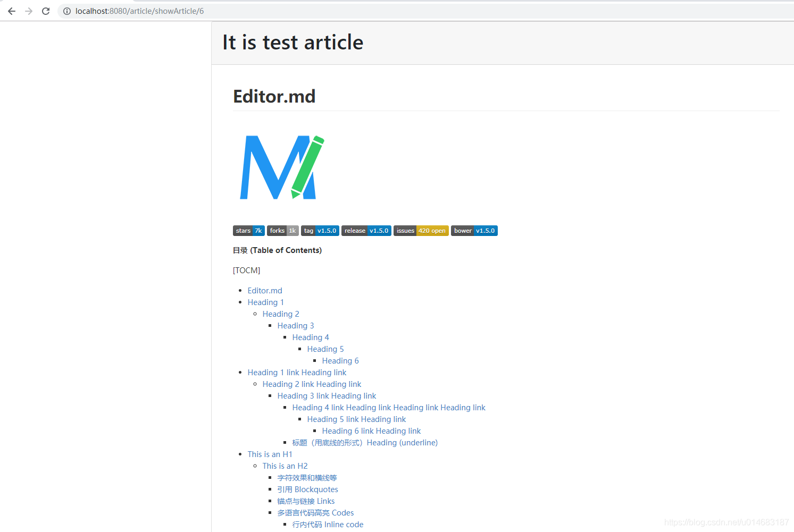Click the Editor.md logo image
Screen dimensions: 794x532
[x=282, y=167]
